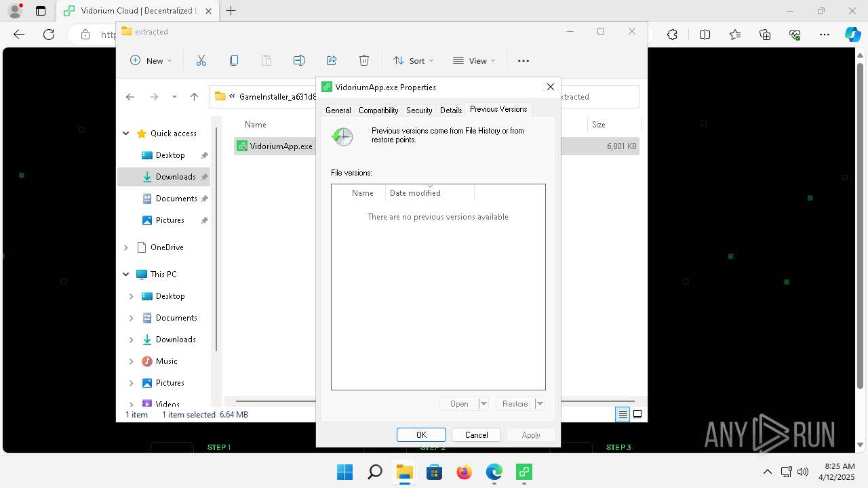Switch to the Details tab
This screenshot has height=488, width=868.
(451, 110)
